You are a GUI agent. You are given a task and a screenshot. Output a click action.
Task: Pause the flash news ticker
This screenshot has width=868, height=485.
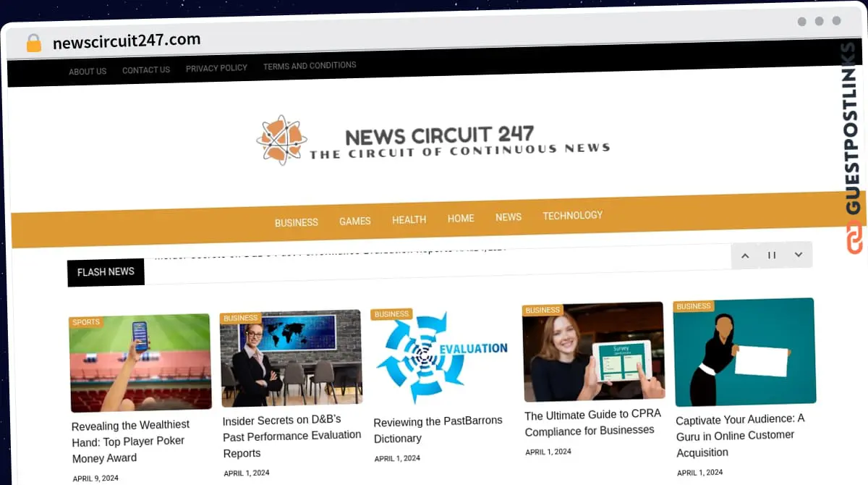point(772,255)
